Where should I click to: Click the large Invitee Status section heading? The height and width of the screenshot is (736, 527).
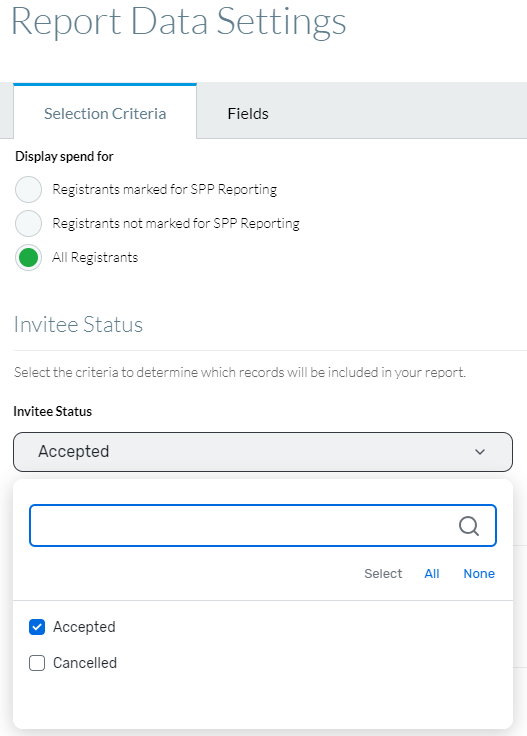(x=78, y=324)
